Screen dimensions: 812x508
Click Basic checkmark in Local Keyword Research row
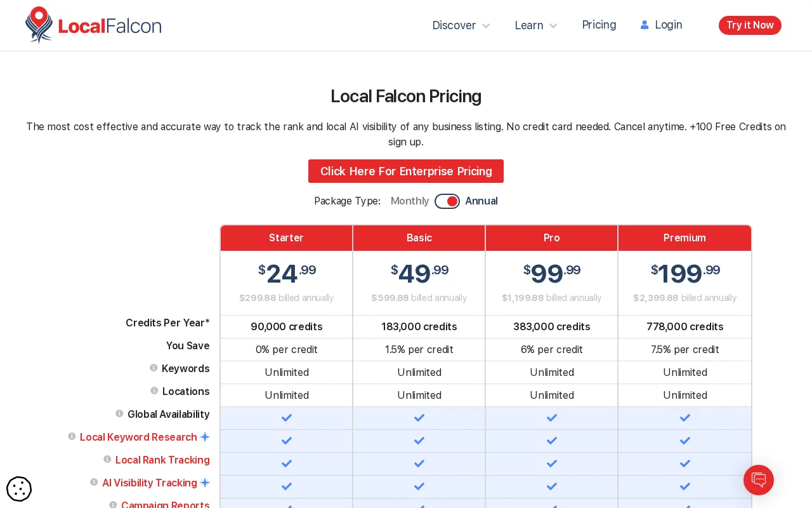tap(419, 441)
